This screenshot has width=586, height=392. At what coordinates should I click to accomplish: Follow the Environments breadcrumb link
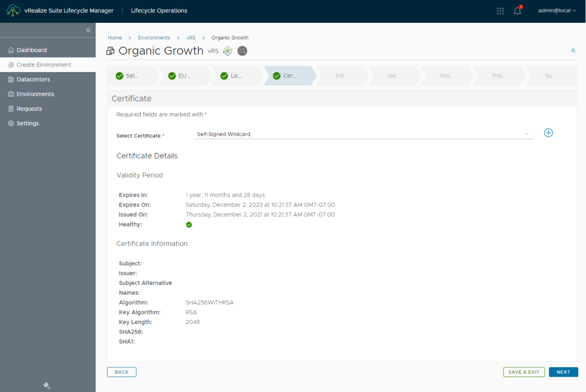(x=154, y=38)
